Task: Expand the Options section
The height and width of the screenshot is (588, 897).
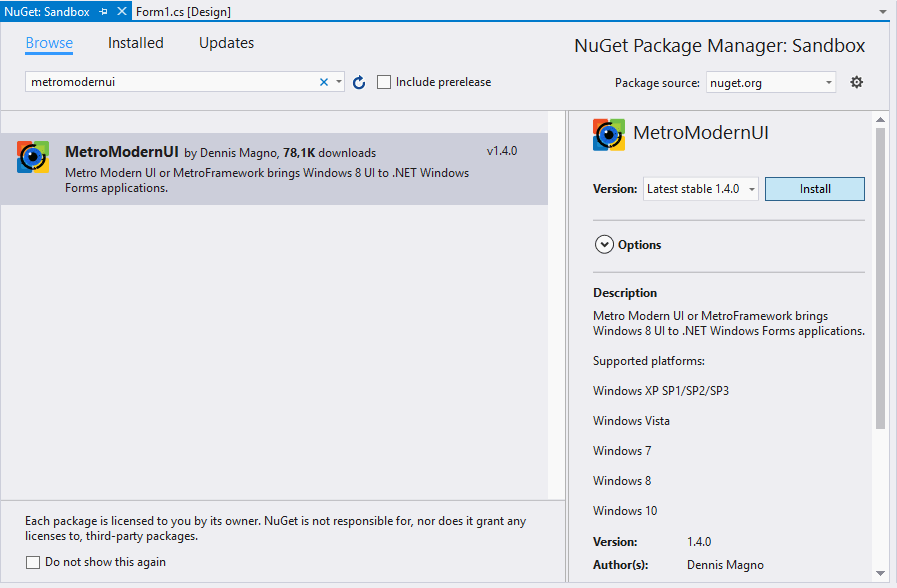Action: click(x=604, y=245)
